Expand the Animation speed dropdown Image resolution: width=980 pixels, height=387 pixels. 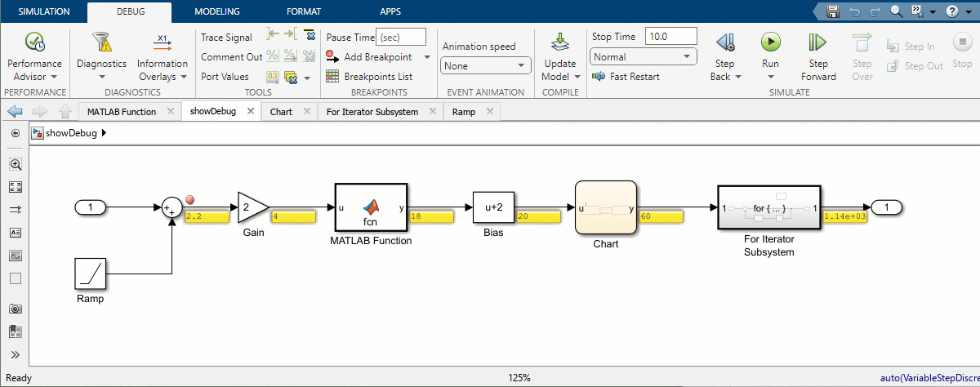coord(485,66)
